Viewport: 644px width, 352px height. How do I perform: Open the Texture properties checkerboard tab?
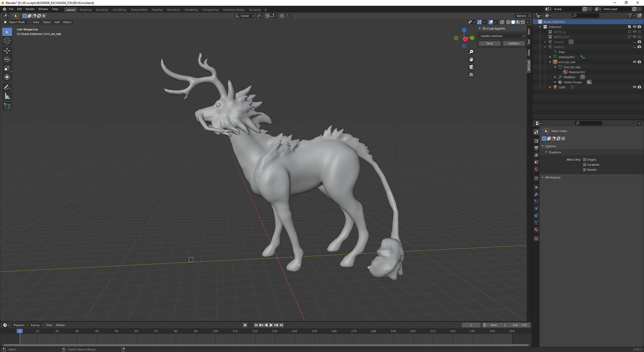tap(536, 239)
